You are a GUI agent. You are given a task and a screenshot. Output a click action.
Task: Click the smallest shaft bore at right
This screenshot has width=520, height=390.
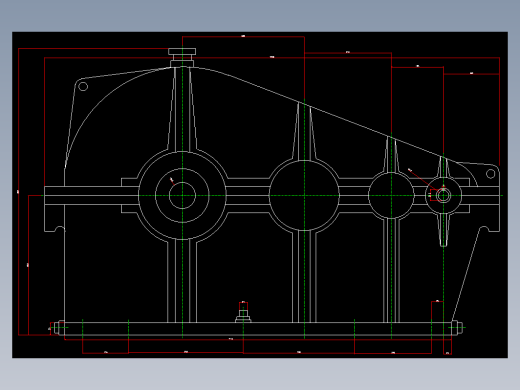click(x=443, y=195)
